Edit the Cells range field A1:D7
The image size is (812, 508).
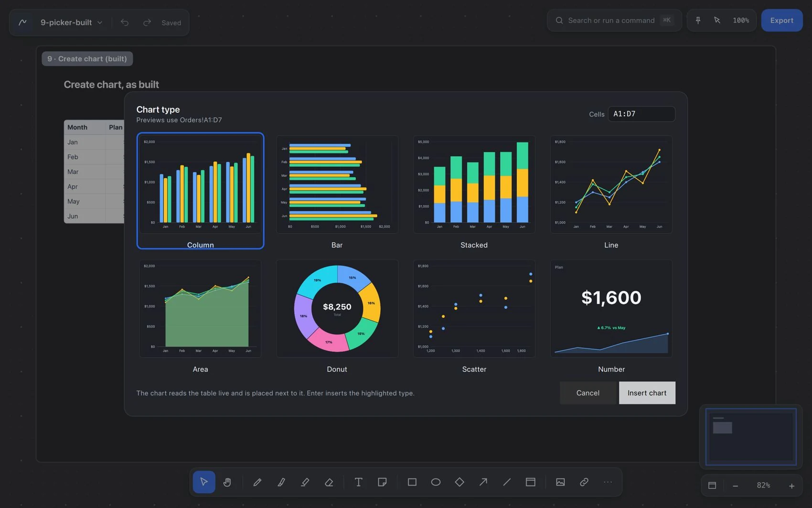pos(641,114)
